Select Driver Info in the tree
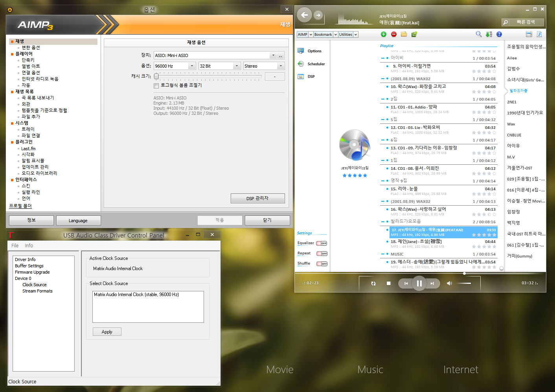 click(25, 259)
